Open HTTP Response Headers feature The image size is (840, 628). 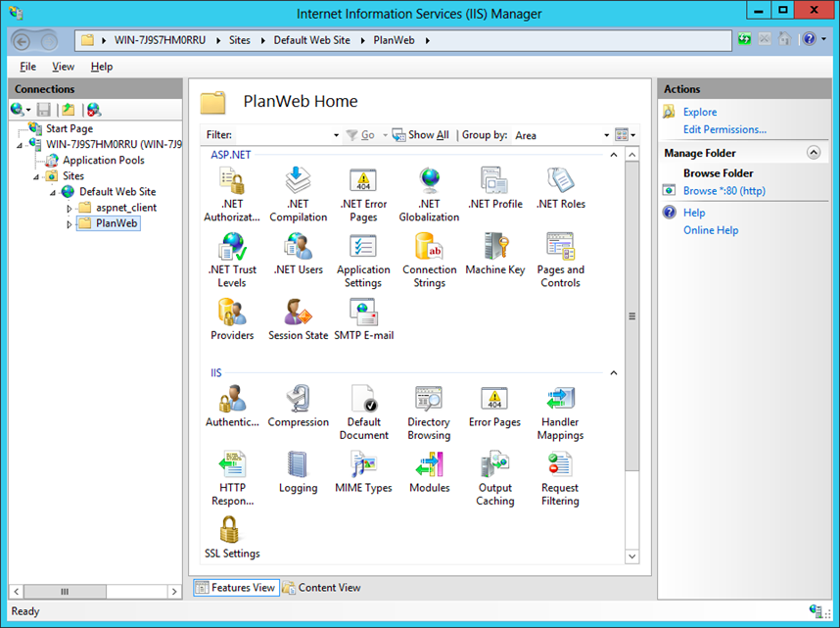coord(232,478)
